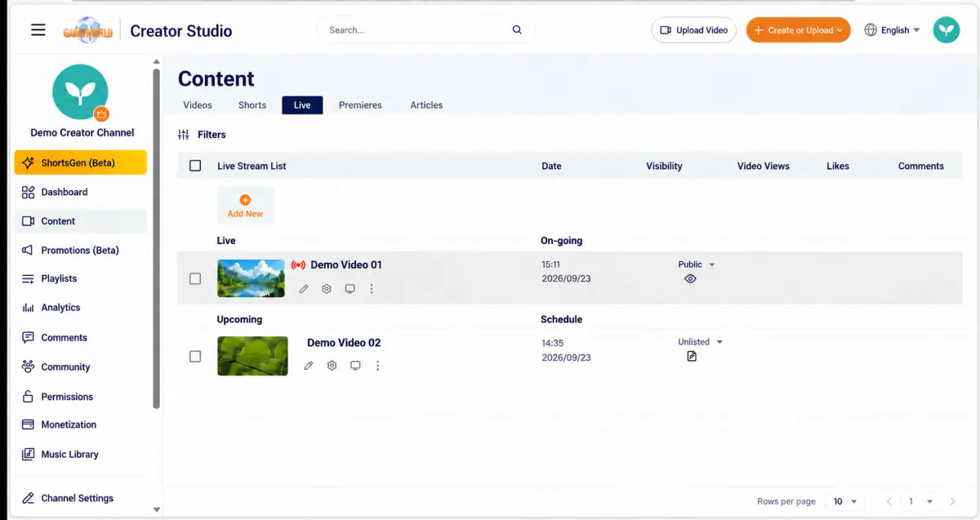Open settings gear for Demo Video 01

pos(327,289)
